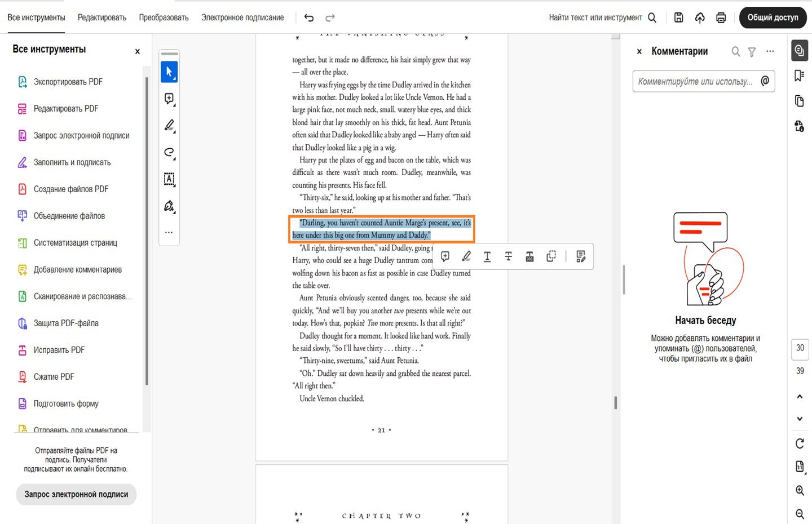The width and height of the screenshot is (812, 524).
Task: Select the arrow selection tool in quick toolbar
Action: (x=169, y=72)
